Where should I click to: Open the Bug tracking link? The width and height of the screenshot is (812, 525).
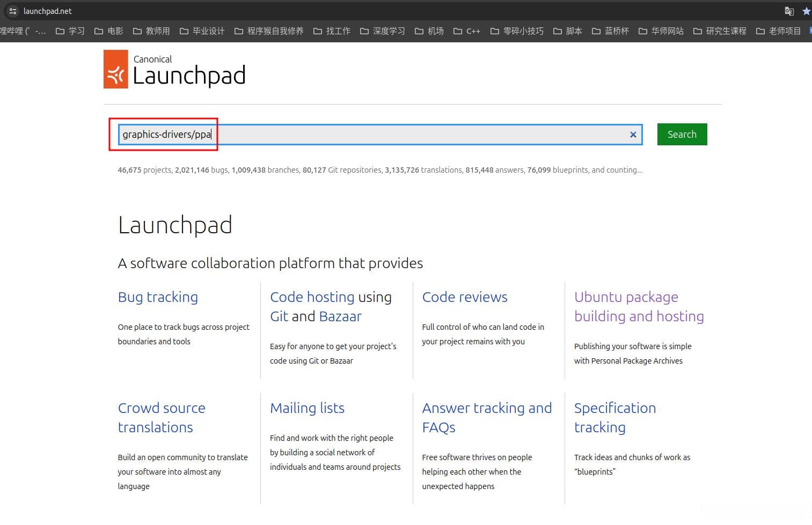(158, 297)
